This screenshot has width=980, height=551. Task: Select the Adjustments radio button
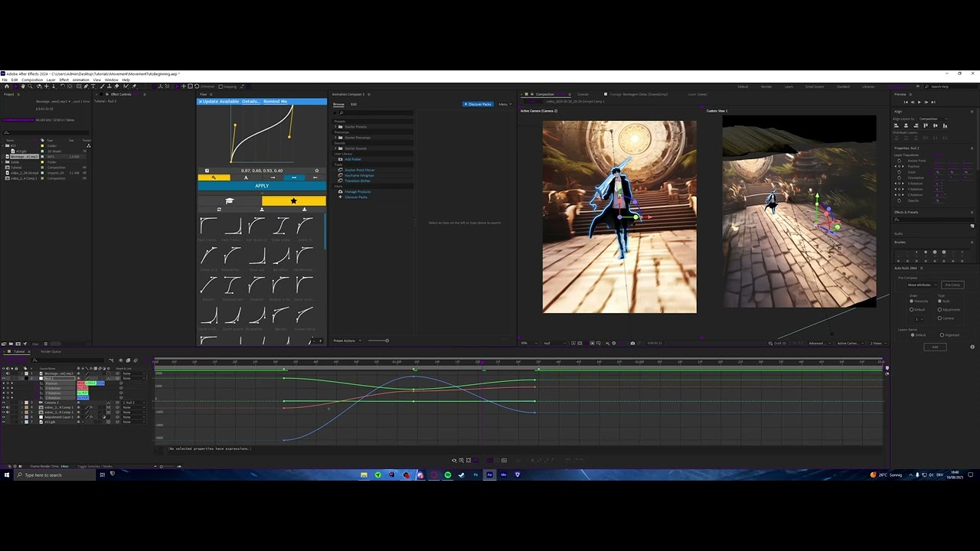(939, 310)
